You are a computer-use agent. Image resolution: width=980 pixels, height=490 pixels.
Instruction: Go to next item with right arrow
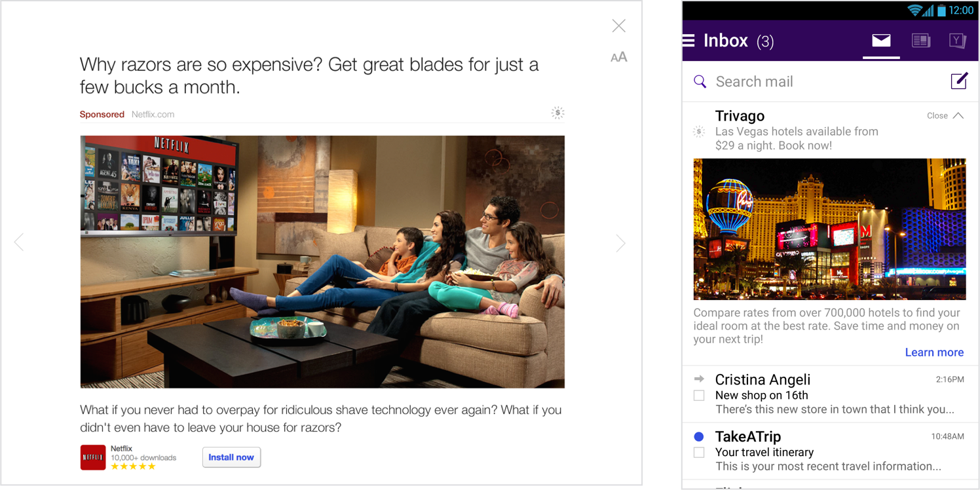click(x=620, y=243)
